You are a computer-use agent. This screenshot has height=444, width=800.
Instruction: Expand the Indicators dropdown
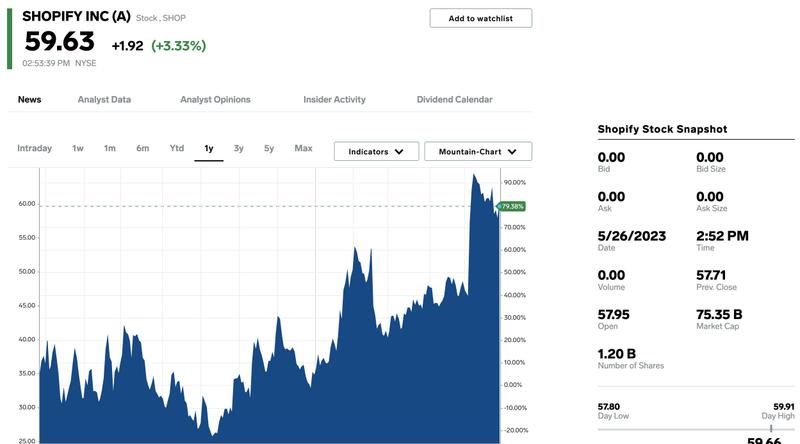point(377,152)
